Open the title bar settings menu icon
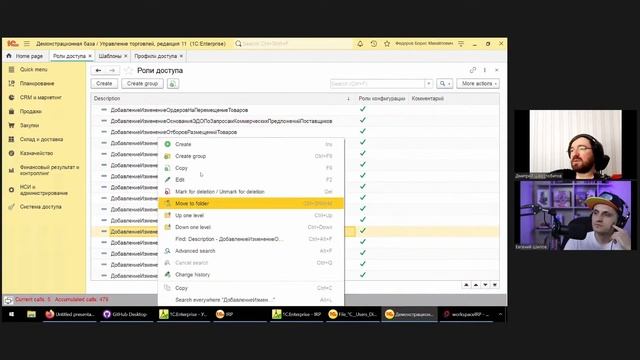This screenshot has width=640, height=360. click(461, 43)
